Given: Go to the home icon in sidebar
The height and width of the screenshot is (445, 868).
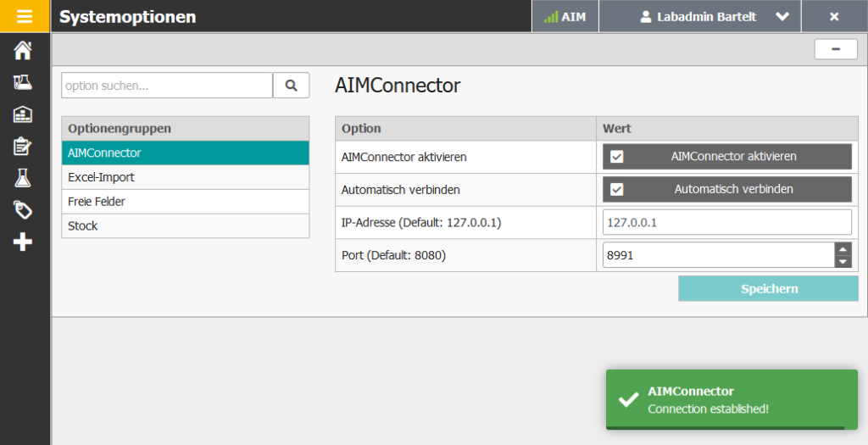Looking at the screenshot, I should tap(23, 51).
